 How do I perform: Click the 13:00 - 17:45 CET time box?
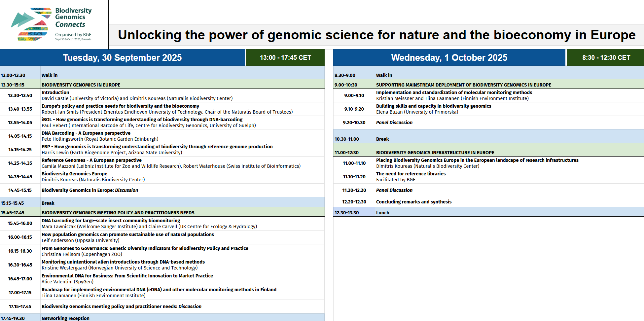point(285,57)
